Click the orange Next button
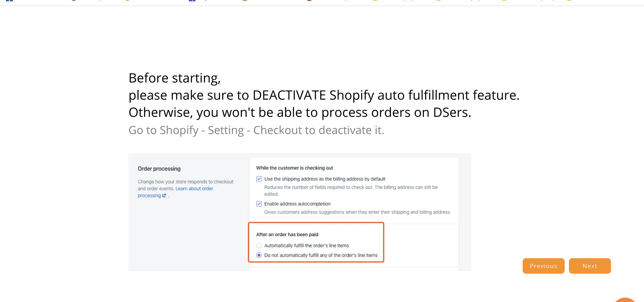Viewport: 644px width, 302px height. pos(590,266)
